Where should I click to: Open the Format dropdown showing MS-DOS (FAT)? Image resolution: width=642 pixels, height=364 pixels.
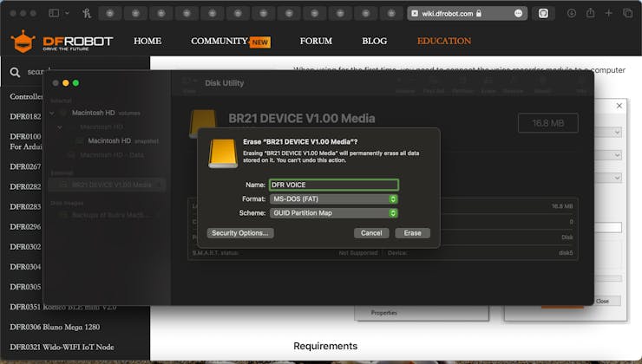(334, 199)
